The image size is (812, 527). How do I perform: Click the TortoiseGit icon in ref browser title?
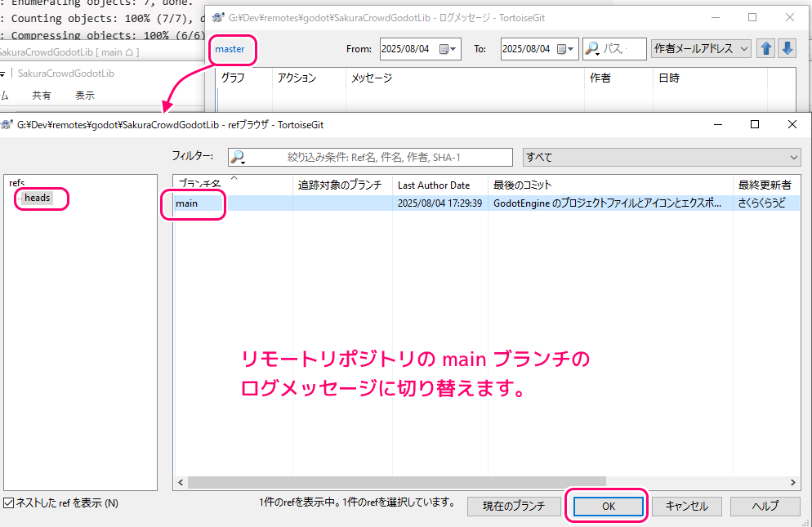7,124
